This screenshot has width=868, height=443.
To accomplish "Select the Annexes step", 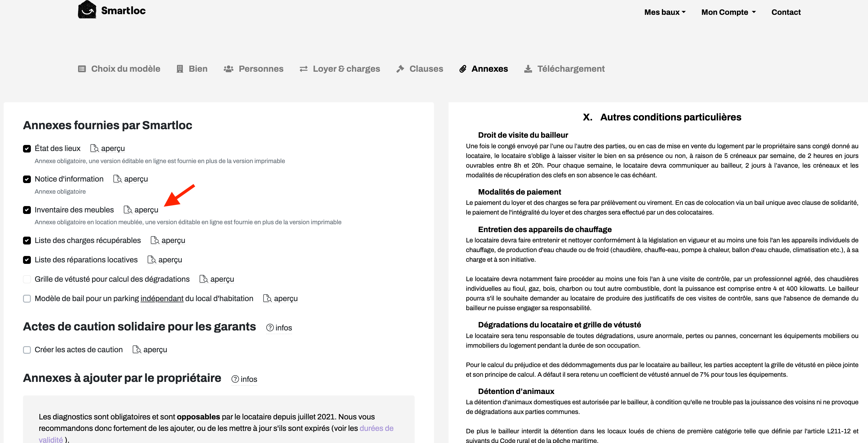I will click(x=484, y=69).
